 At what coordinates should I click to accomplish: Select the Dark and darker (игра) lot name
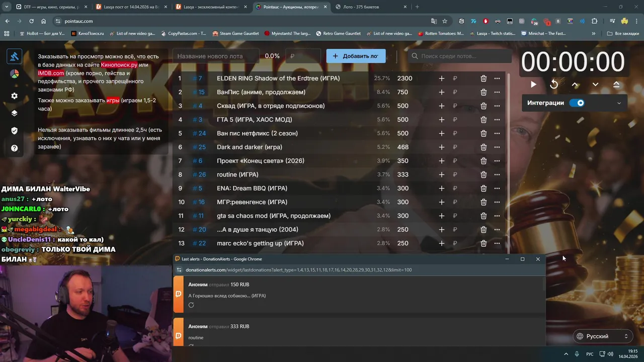(x=250, y=147)
